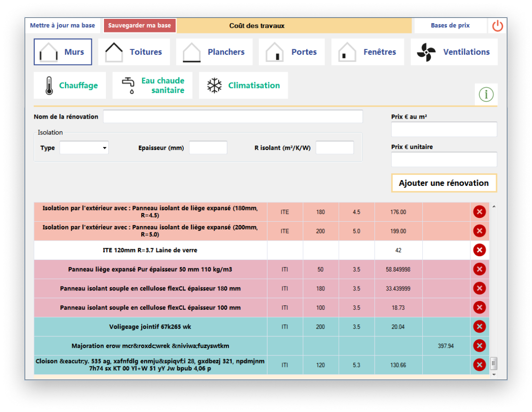
Task: Click the price cell 58.849998
Action: pyautogui.click(x=398, y=269)
